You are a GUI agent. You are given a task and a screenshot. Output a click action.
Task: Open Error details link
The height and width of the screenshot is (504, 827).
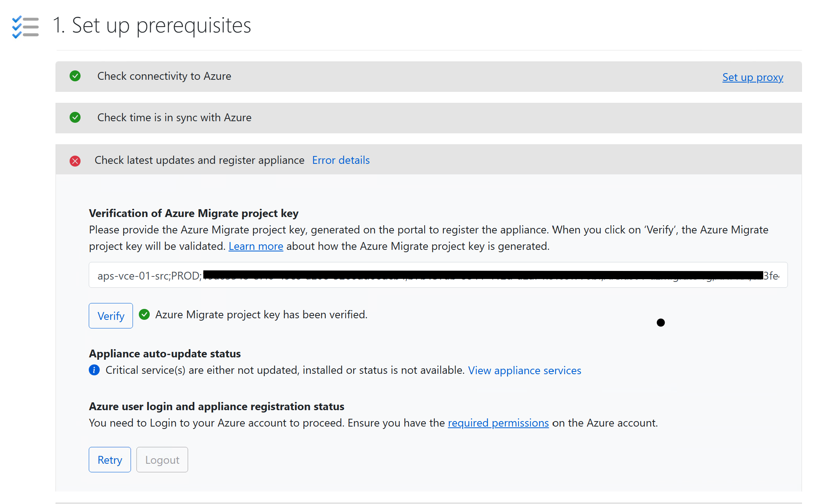341,160
